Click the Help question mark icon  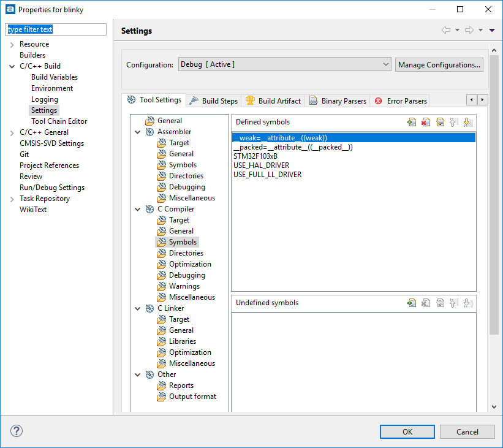point(17,431)
